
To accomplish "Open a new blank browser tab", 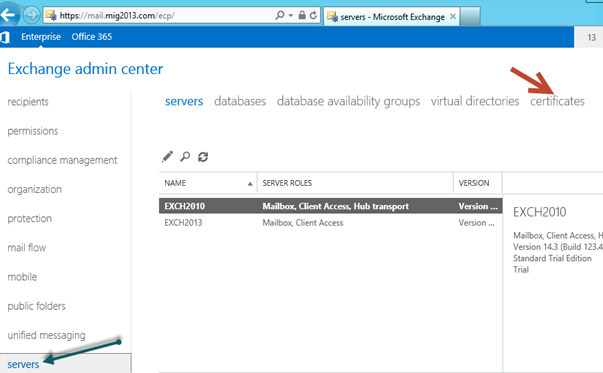I will click(x=470, y=16).
